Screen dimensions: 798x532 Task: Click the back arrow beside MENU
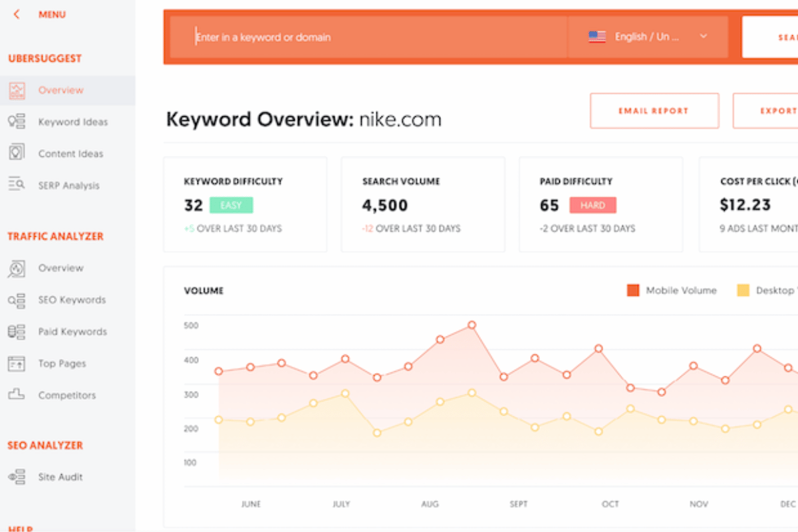[17, 15]
